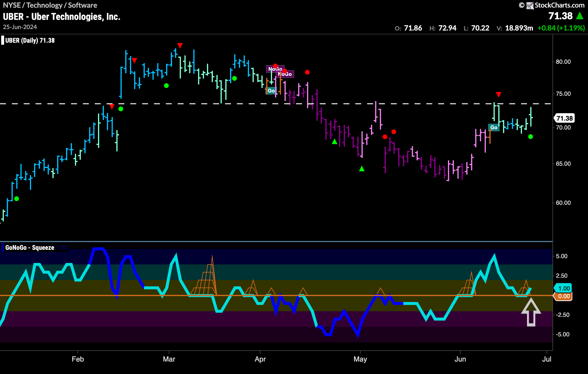The image size is (588, 374).
Task: Click the green circle at the January low
Action: pyautogui.click(x=17, y=199)
